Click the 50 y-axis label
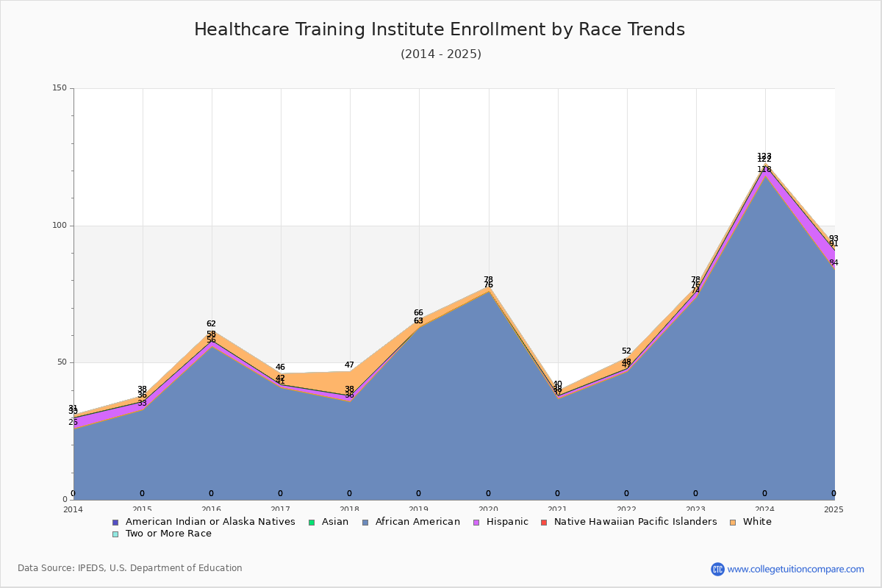 coord(62,362)
